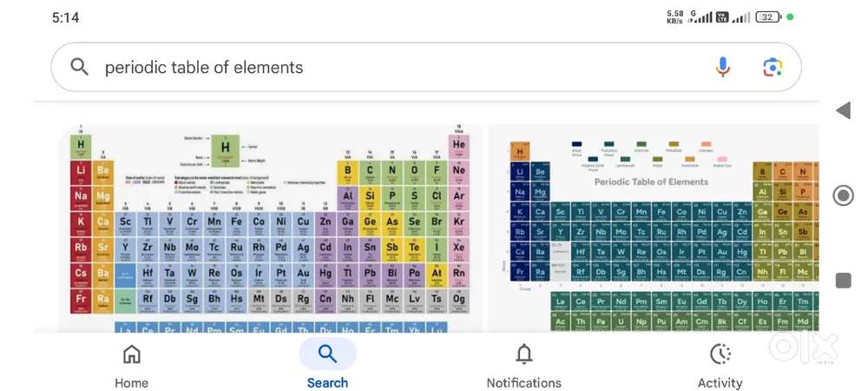Select the Search tab at bottom
This screenshot has width=868, height=391.
(x=328, y=364)
